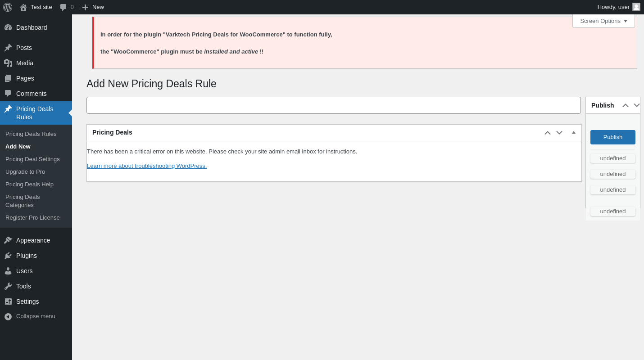This screenshot has height=360, width=644.
Task: Click the plus New icon in admin bar
Action: (85, 7)
